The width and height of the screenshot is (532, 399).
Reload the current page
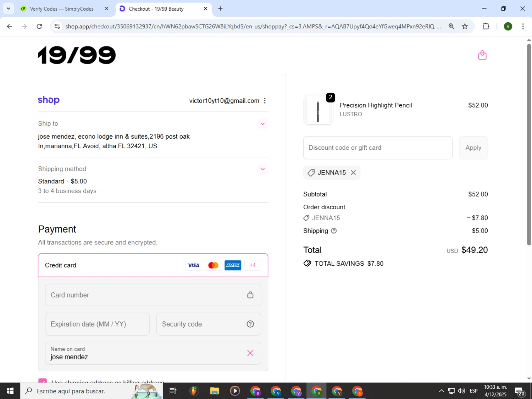pyautogui.click(x=39, y=26)
